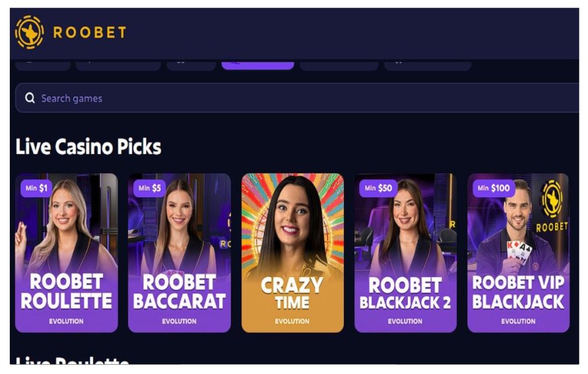Click the Roobet kangaroo chip logo

(29, 32)
